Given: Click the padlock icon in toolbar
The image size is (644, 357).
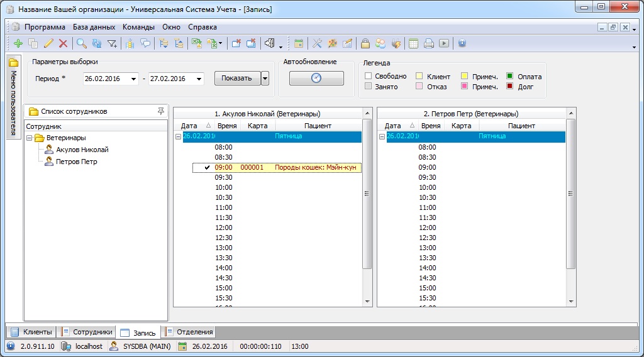Looking at the screenshot, I should tap(365, 43).
